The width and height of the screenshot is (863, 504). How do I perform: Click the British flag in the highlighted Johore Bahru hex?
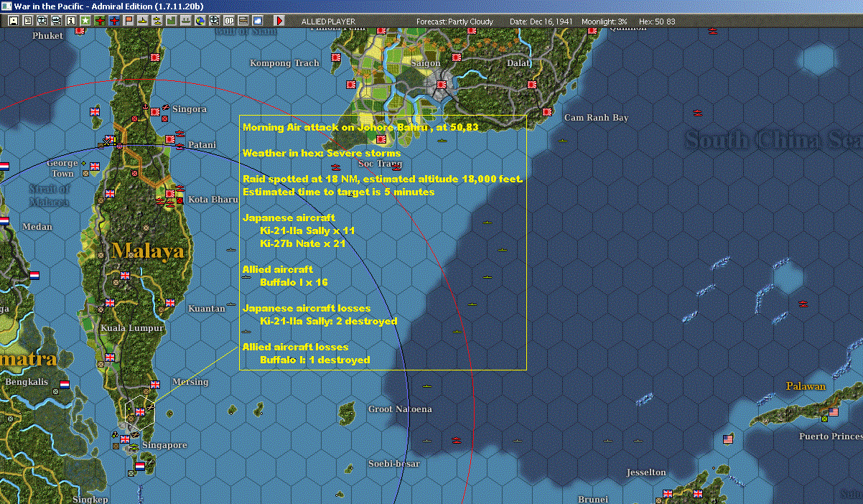pos(140,412)
